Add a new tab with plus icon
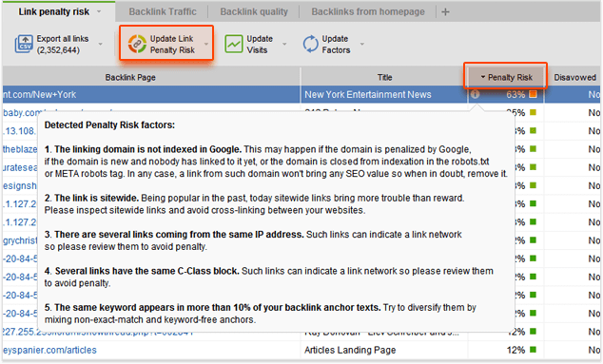 445,12
